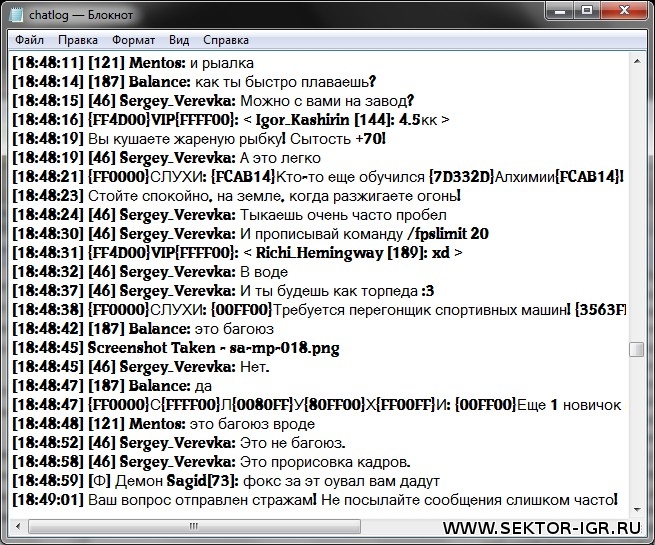The height and width of the screenshot is (545, 655).
Task: Click text 'И ты будешь как торпеда :3'
Action: pyautogui.click(x=337, y=291)
